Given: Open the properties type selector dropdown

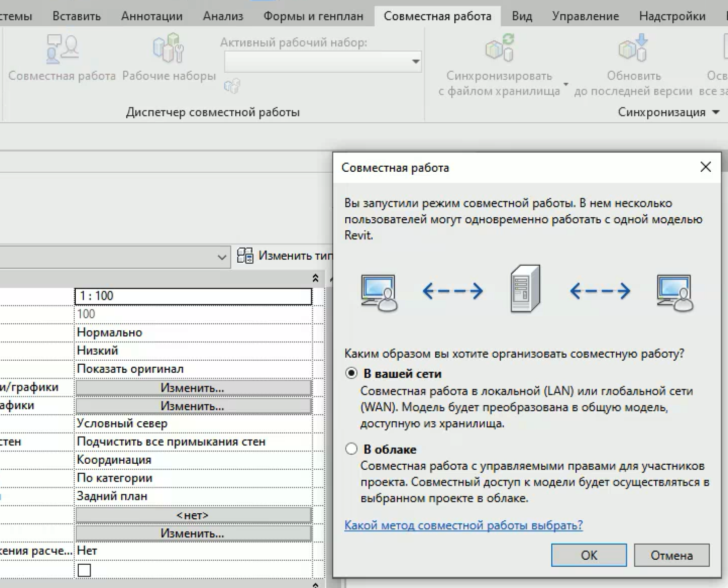Looking at the screenshot, I should click(222, 257).
